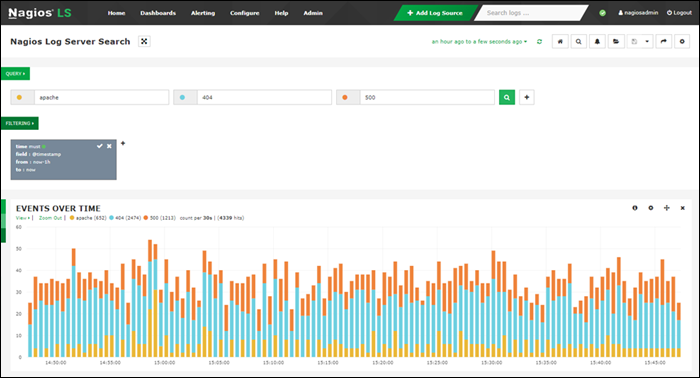
Task: Click the green dot on time filter
Action: [x=44, y=146]
